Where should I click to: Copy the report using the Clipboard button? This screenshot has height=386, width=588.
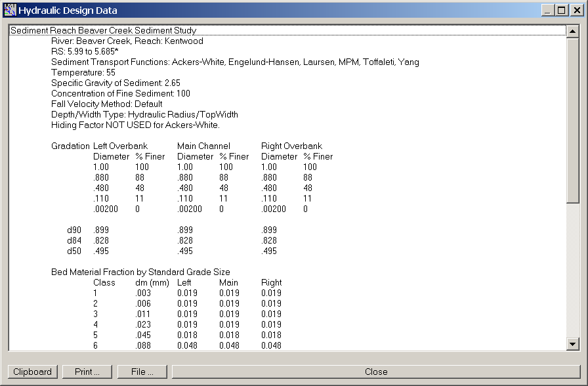tap(32, 372)
